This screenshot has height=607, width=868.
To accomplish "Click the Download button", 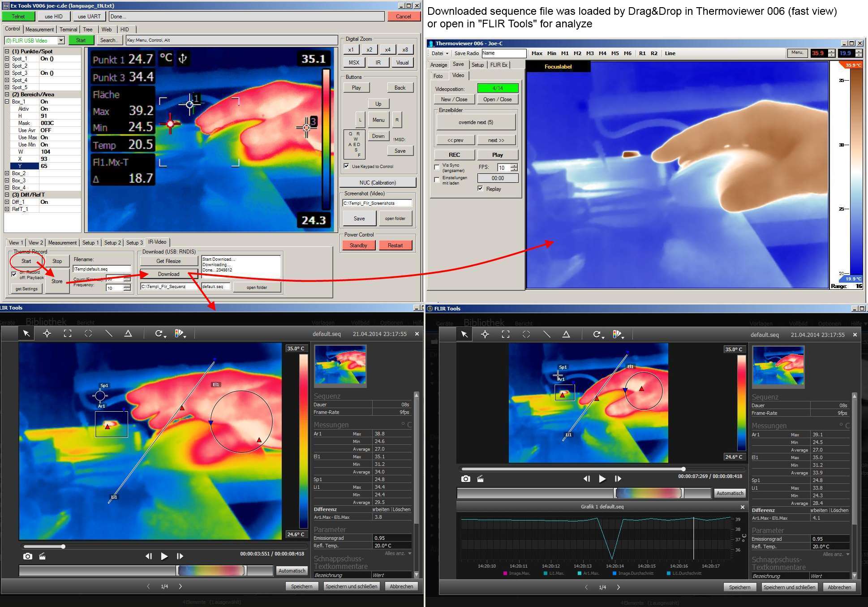I will [168, 274].
